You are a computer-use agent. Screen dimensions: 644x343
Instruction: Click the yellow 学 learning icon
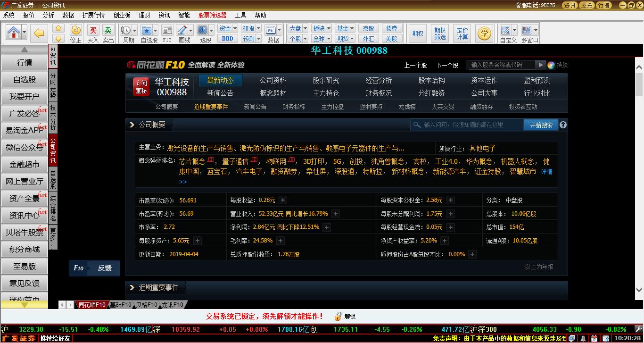point(484,33)
